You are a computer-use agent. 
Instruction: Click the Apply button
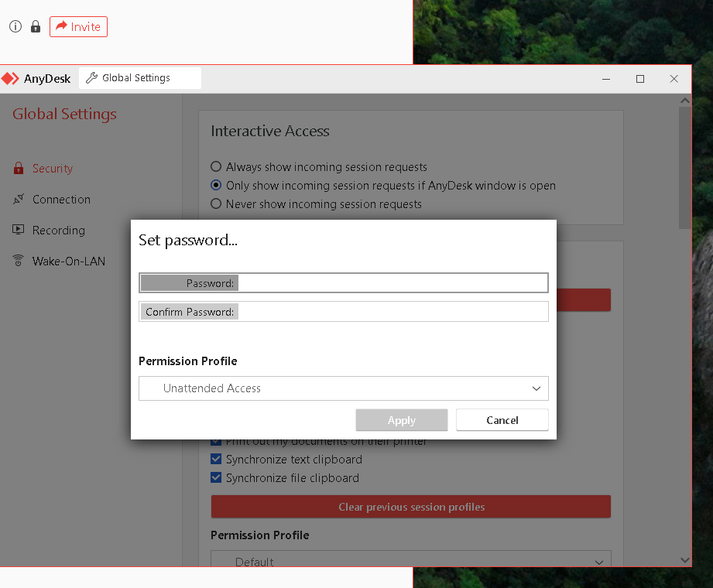coord(402,420)
